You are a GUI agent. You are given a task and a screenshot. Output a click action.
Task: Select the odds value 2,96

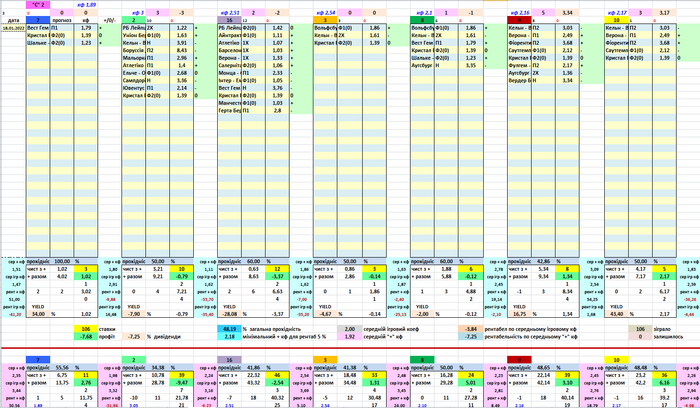point(181,58)
